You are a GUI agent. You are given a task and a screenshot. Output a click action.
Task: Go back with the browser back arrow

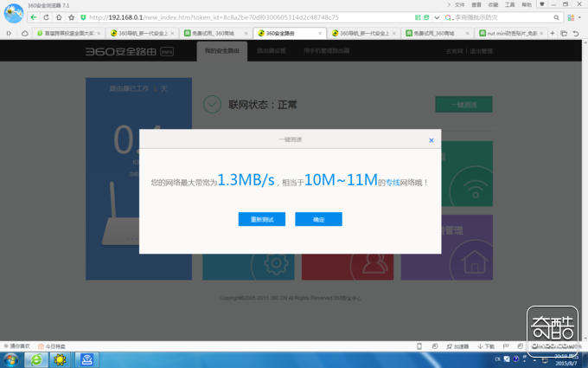34,17
